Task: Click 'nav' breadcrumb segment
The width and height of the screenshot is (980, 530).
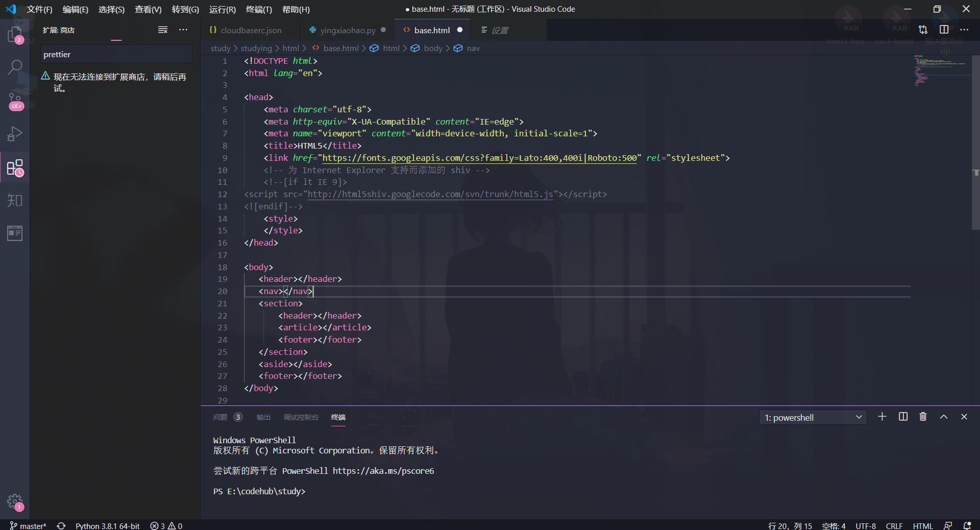Action: (473, 48)
